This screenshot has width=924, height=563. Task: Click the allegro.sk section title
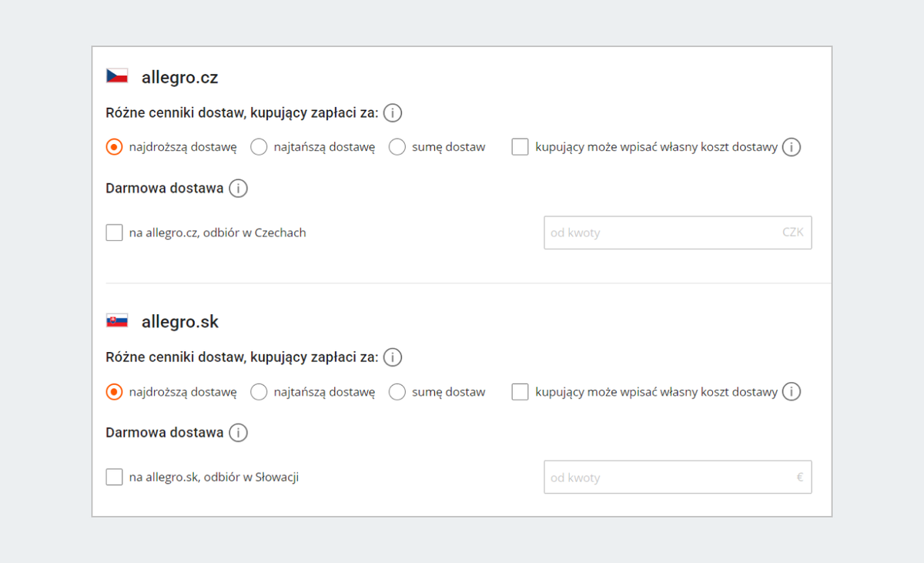tap(180, 322)
